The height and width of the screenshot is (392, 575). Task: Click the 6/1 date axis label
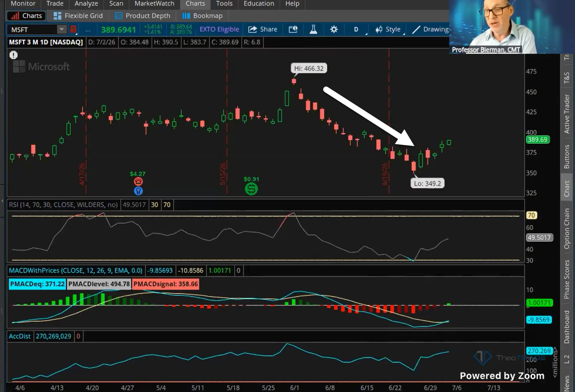coord(294,388)
